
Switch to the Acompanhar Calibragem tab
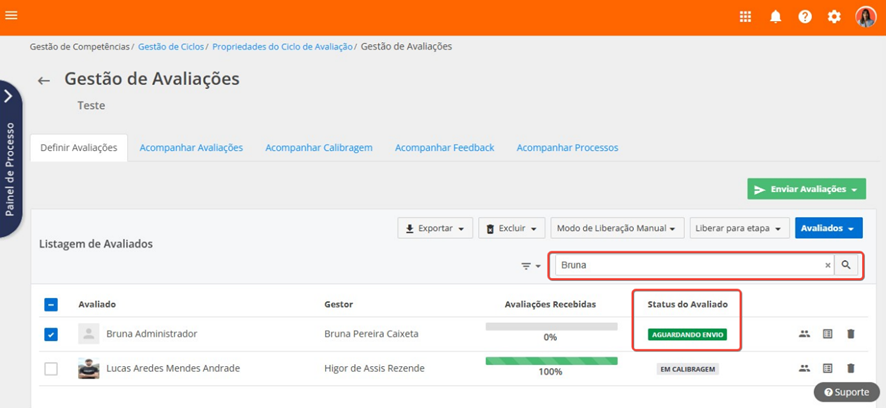[x=319, y=148]
